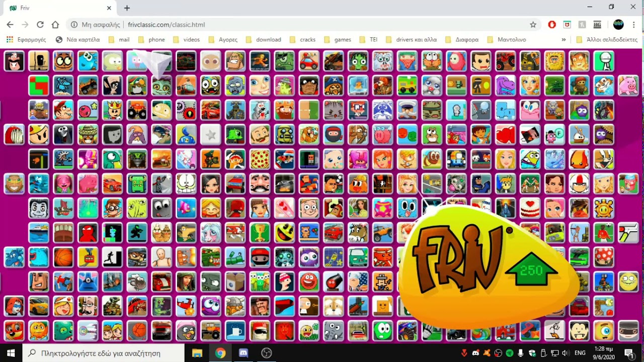644x362 pixels.
Task: Open the golden trophy game thumbnail
Action: 260,233
